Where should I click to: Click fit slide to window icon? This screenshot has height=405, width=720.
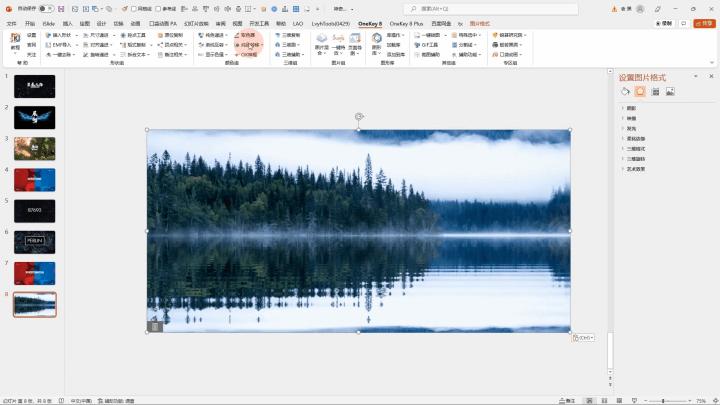coord(715,401)
